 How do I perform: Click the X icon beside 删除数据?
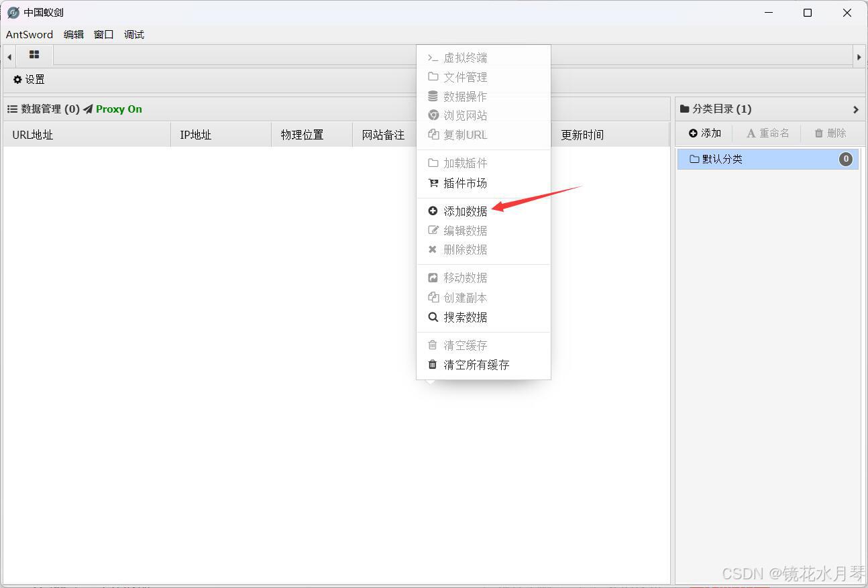tap(433, 249)
